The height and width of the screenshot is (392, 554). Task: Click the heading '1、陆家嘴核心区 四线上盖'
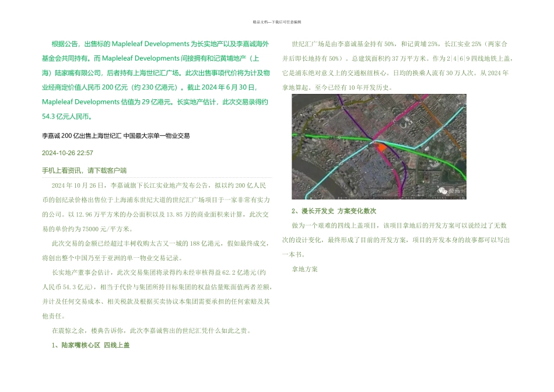90,345
